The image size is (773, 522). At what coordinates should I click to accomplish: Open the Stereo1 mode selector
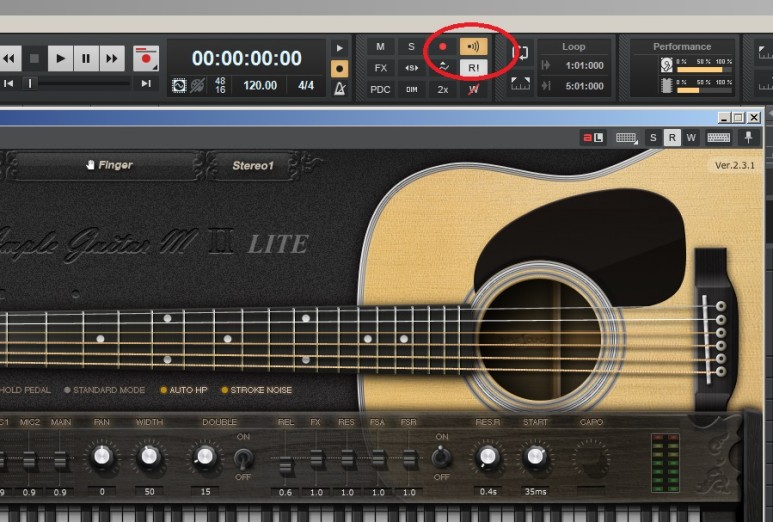pos(253,166)
